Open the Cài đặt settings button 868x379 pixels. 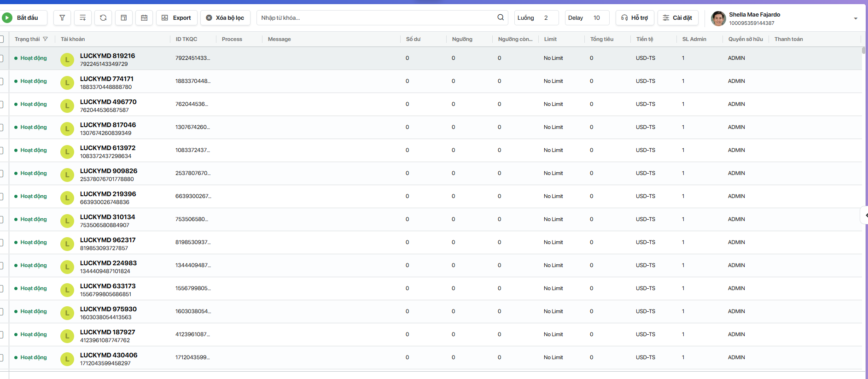678,18
